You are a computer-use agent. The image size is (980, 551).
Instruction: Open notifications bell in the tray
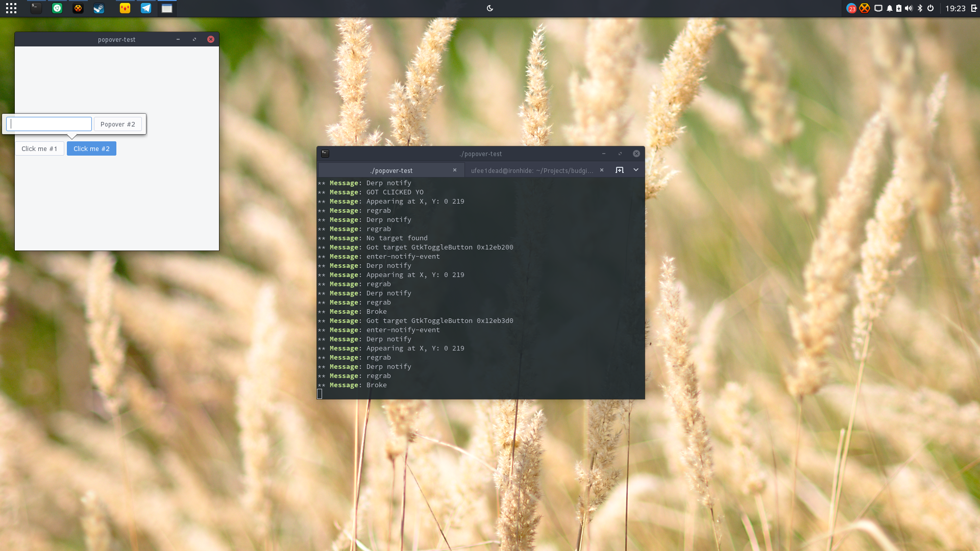890,8
